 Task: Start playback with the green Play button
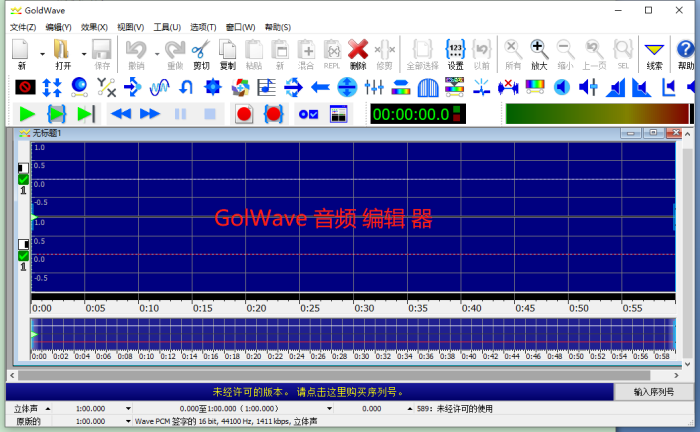pos(27,114)
